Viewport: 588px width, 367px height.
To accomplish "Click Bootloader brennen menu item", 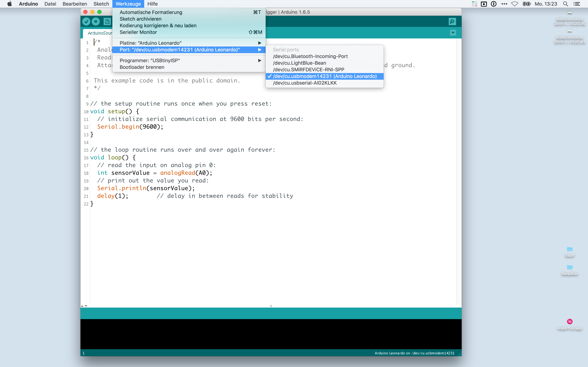I will tap(142, 67).
